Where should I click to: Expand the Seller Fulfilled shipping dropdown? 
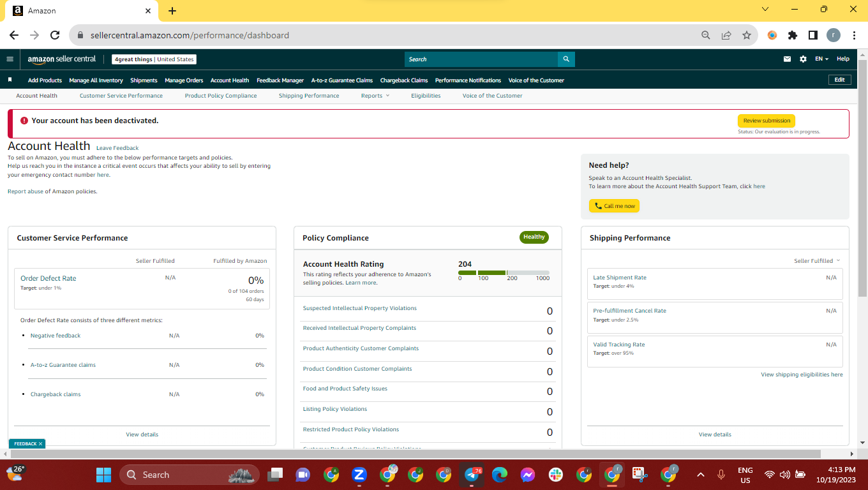coord(817,261)
